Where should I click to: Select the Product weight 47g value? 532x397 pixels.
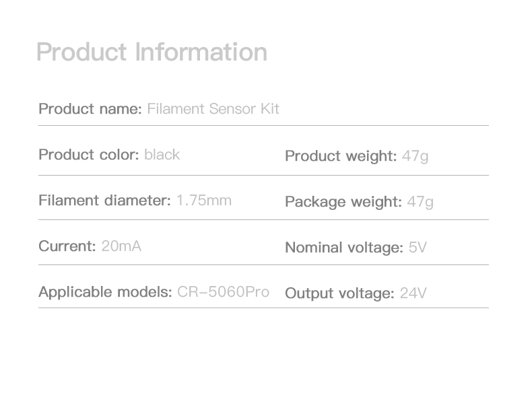415,156
